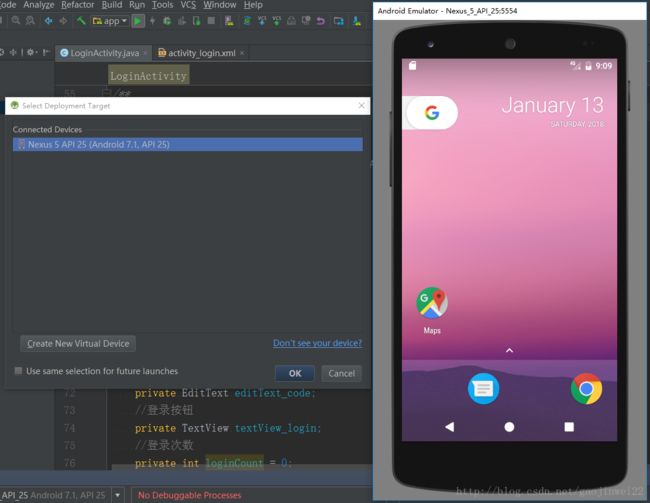This screenshot has height=503, width=650.
Task: Click the Google search pill on emulator
Action: [431, 112]
